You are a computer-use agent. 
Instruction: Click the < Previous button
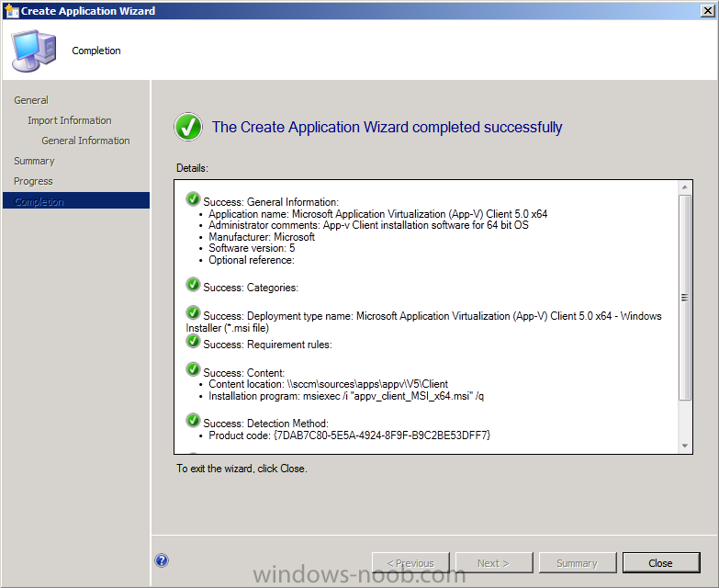pyautogui.click(x=410, y=563)
